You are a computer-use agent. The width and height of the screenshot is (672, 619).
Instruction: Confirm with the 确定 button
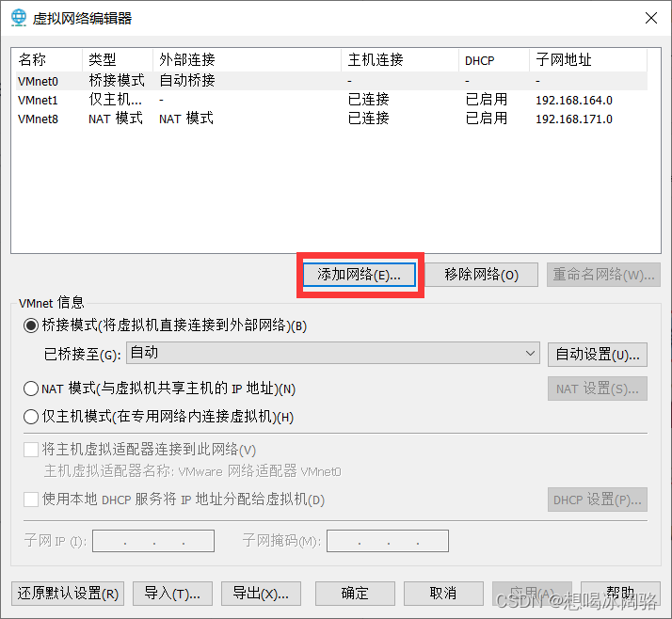(355, 594)
